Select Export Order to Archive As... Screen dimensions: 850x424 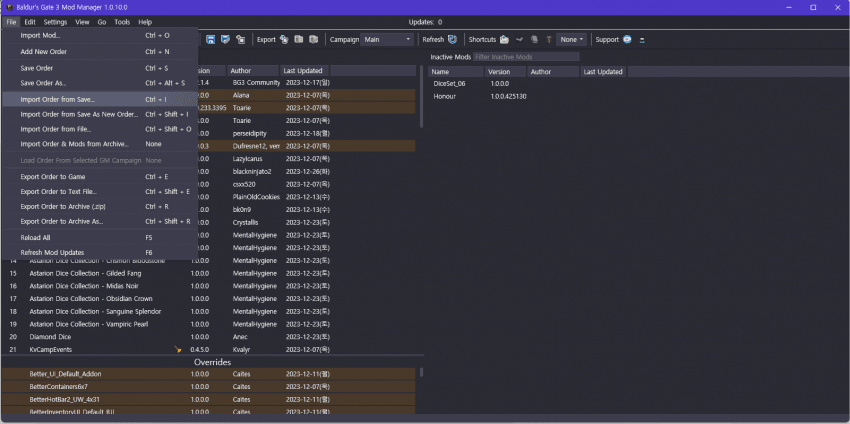coord(100,221)
